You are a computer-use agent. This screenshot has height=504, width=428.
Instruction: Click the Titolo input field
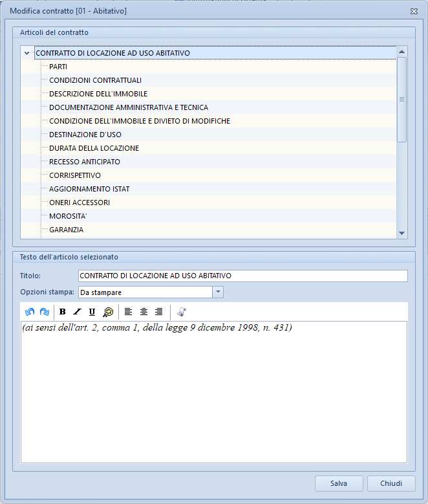coord(243,276)
